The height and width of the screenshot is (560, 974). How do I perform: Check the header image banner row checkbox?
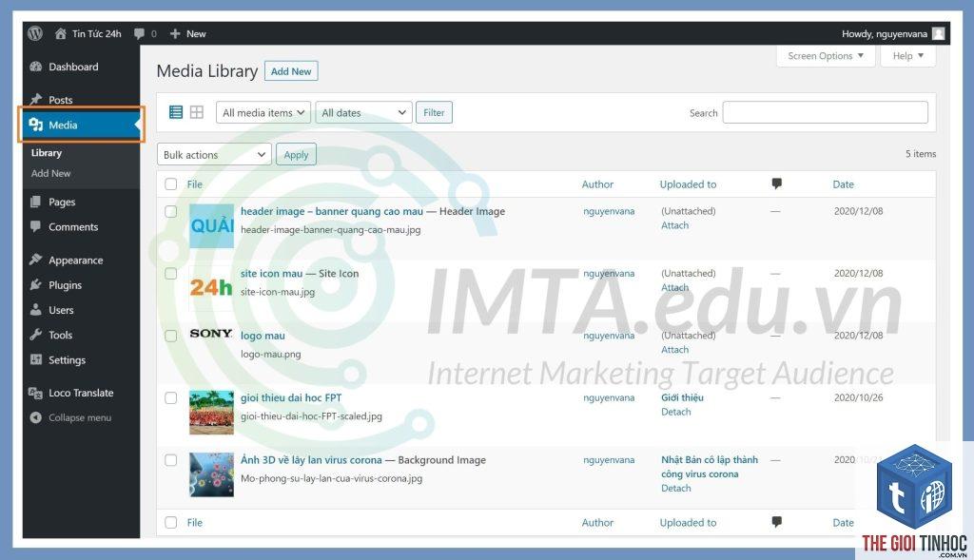coord(171,211)
